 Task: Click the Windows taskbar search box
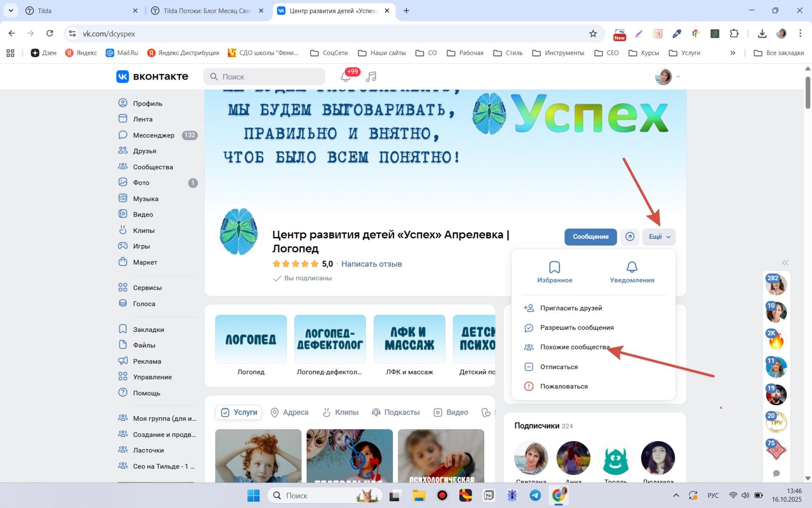[x=325, y=495]
